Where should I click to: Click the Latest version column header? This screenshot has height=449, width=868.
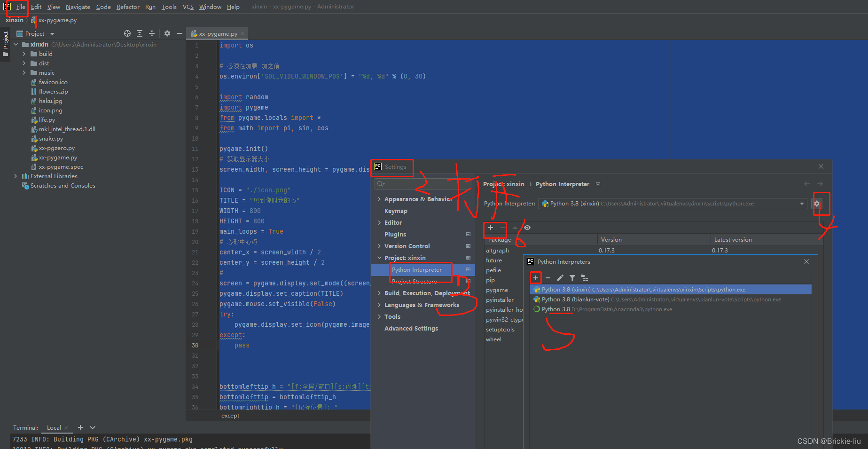pos(733,240)
